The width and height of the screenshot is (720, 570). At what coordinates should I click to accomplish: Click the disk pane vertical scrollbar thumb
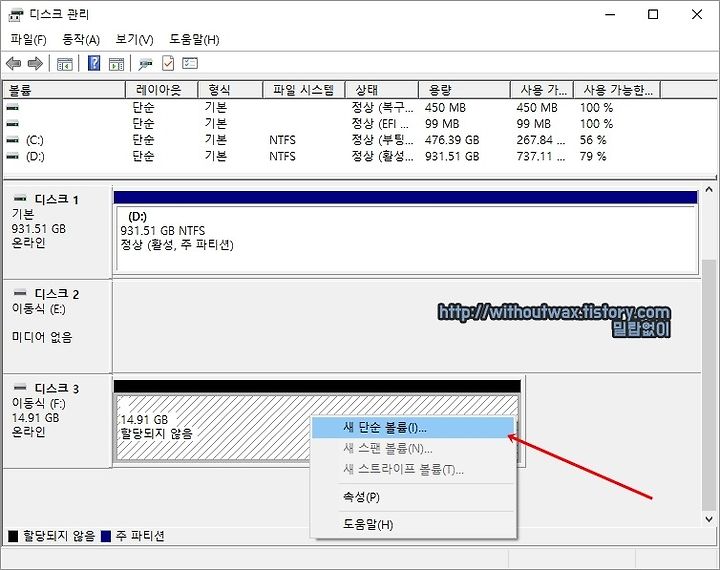(x=708, y=384)
